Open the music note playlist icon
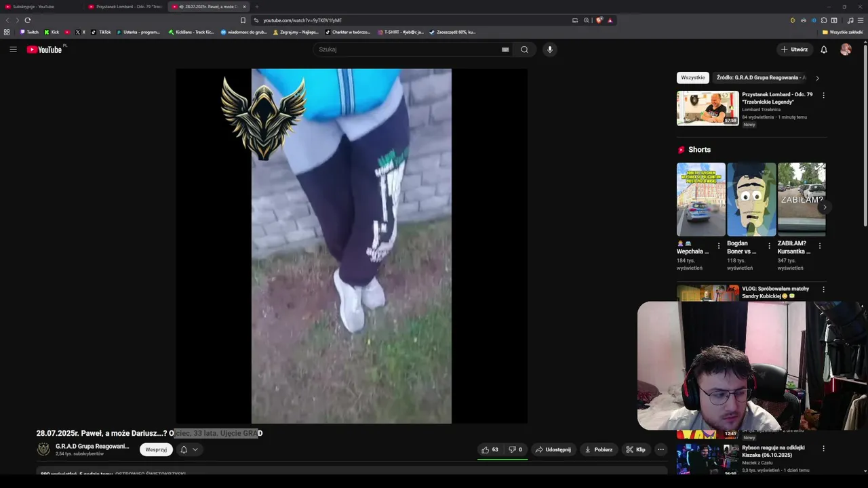The width and height of the screenshot is (868, 488). point(850,20)
